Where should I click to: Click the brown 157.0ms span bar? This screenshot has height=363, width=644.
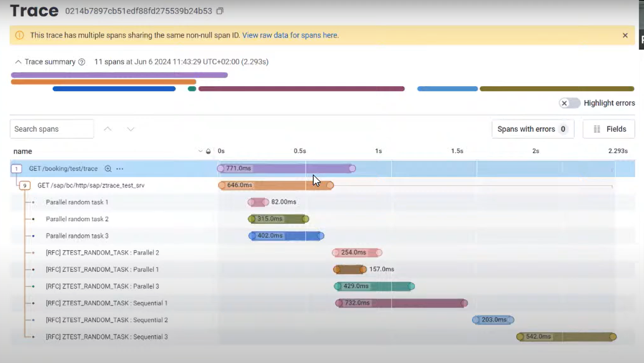click(350, 269)
